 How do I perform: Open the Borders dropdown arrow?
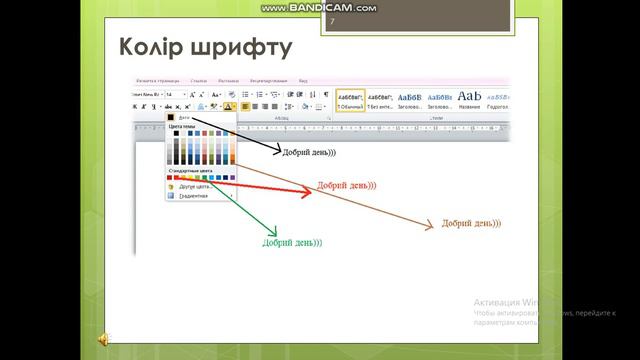coord(325,107)
